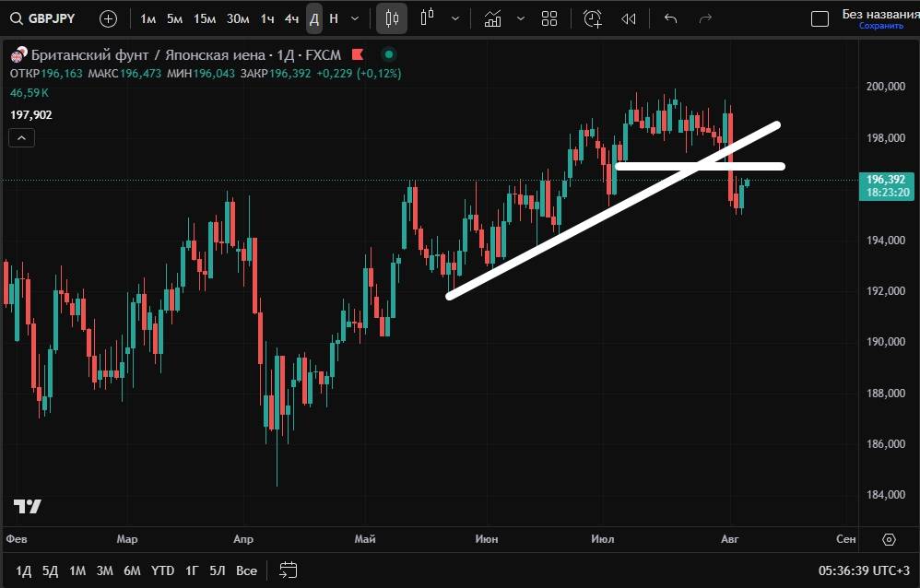This screenshot has height=588, width=920.
Task: Open the indicators chart icon
Action: click(x=493, y=18)
